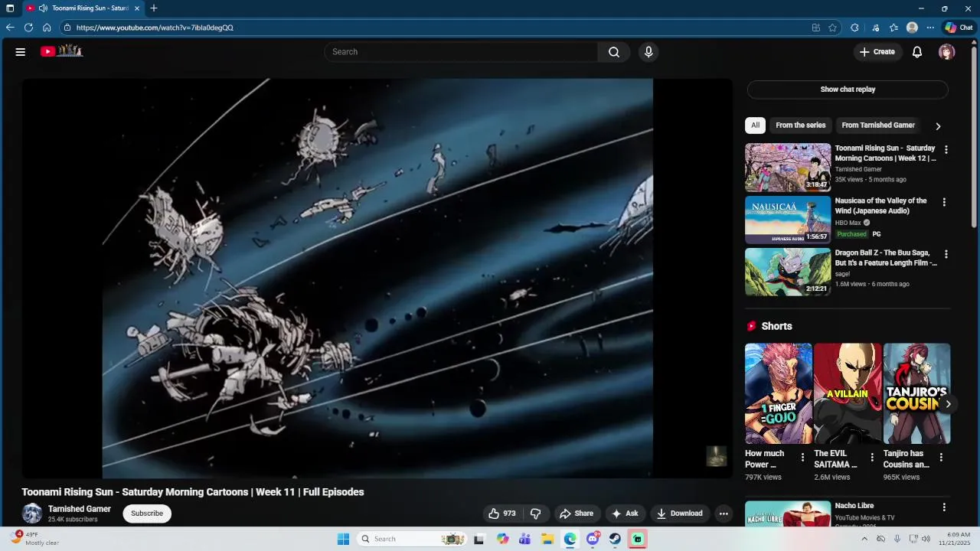Open options for Tanjiro has Cousins short
The width and height of the screenshot is (980, 551).
[941, 458]
